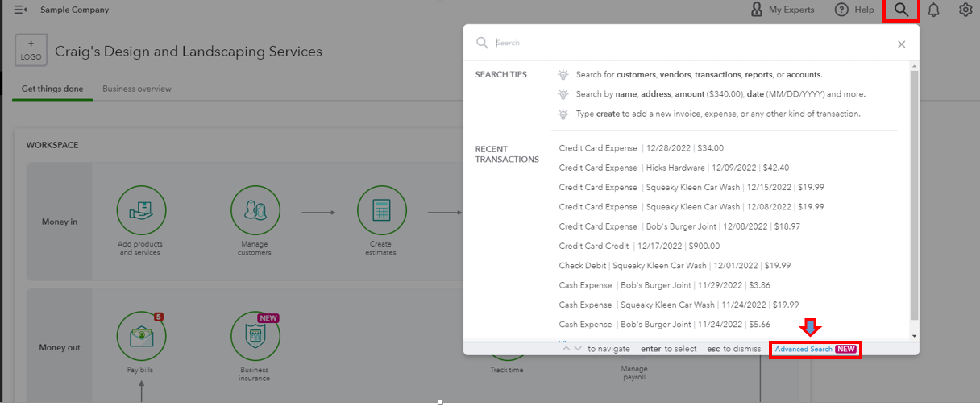Select the Get things done tab

tap(52, 89)
